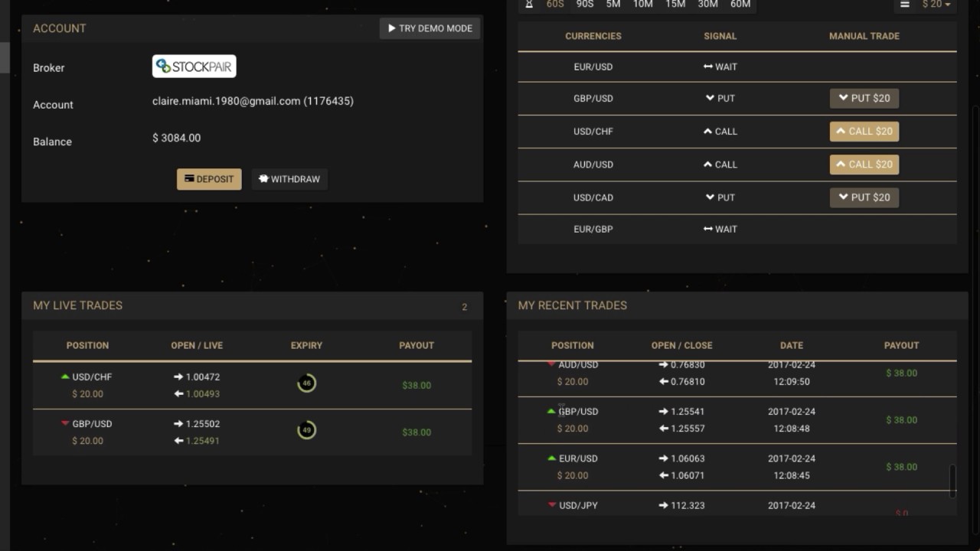Set expiry time to 15M
This screenshot has width=980, height=551.
coord(675,4)
